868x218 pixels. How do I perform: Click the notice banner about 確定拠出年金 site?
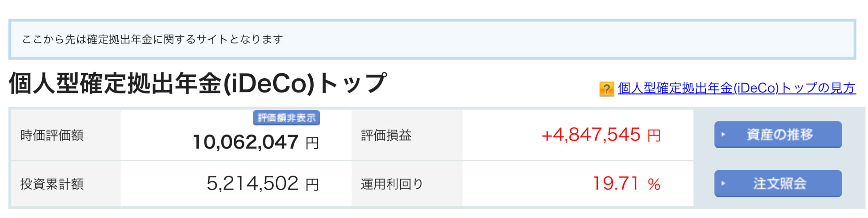432,39
